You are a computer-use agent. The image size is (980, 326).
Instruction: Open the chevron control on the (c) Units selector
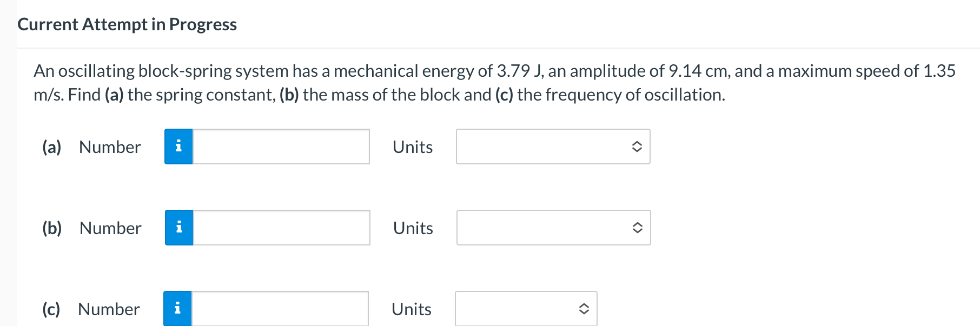point(585,309)
